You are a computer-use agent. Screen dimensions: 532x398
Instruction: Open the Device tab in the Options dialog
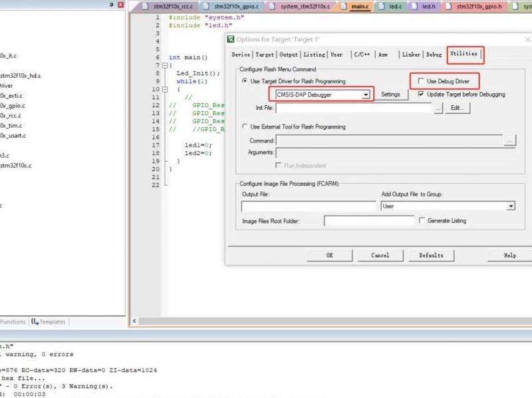[241, 55]
